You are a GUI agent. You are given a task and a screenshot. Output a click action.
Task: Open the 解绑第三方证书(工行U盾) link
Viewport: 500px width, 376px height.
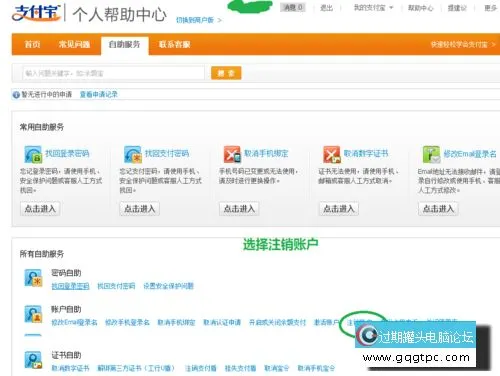(x=136, y=368)
